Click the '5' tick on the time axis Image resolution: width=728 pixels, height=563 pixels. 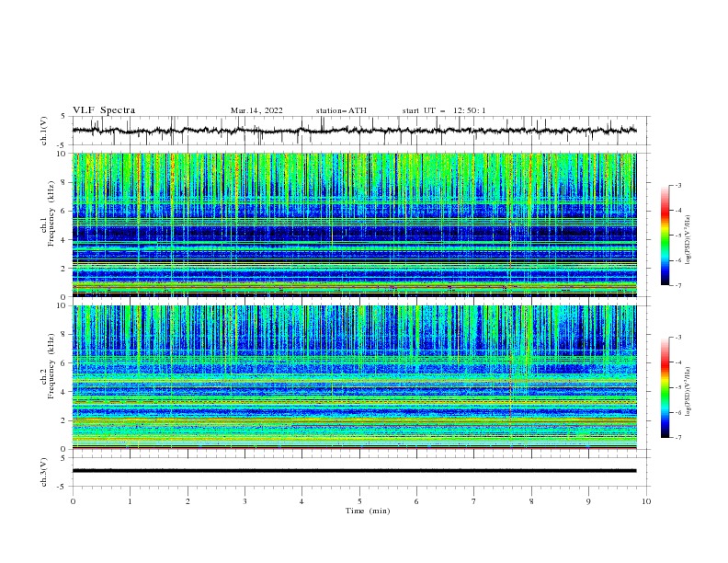(359, 501)
